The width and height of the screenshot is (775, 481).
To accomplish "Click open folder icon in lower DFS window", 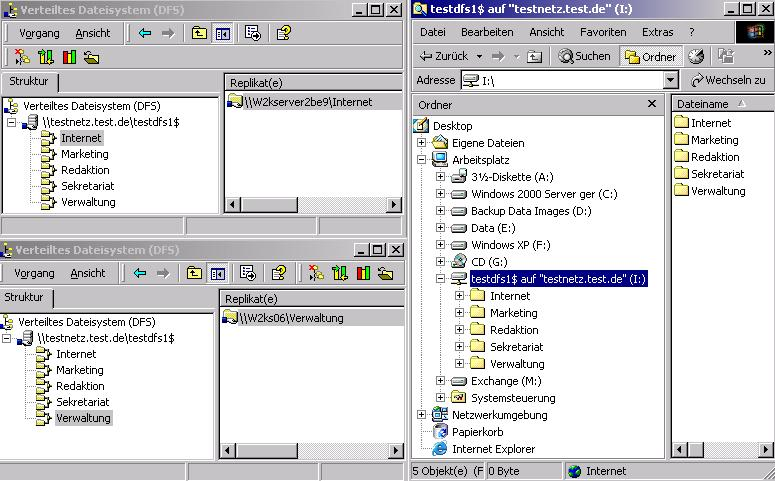I will (386, 273).
